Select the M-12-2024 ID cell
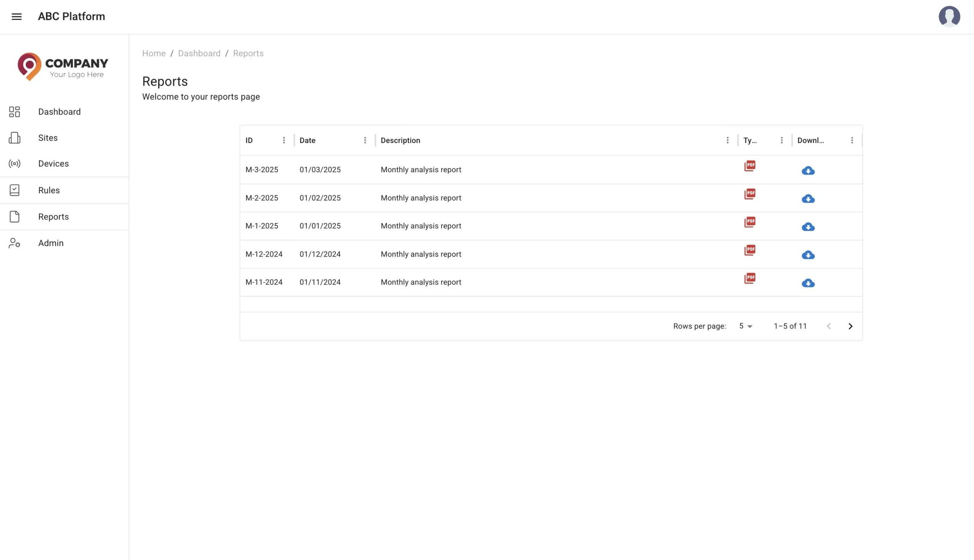 tap(264, 254)
